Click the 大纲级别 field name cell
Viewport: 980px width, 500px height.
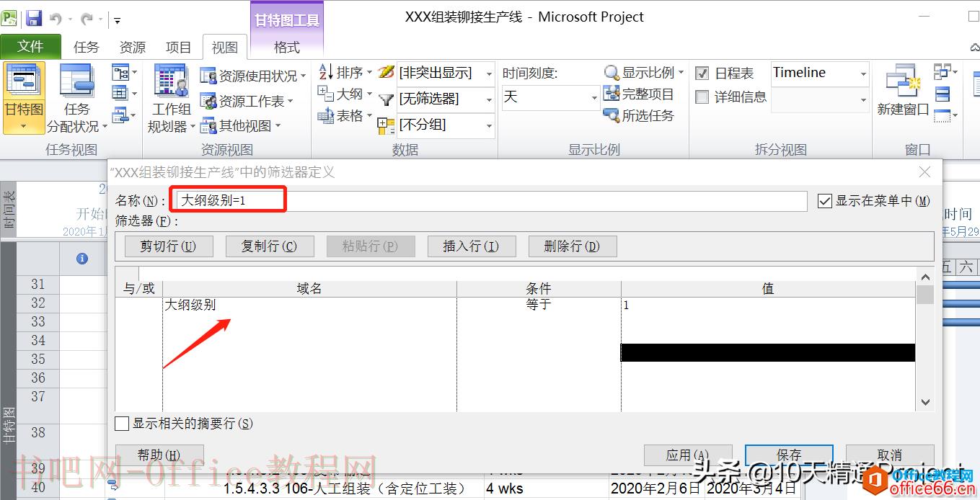pos(309,305)
